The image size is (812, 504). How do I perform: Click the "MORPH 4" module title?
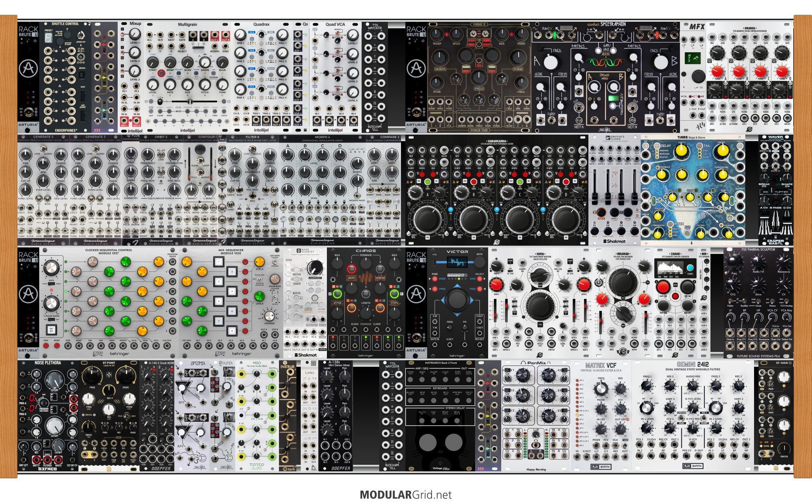pyautogui.click(x=323, y=137)
